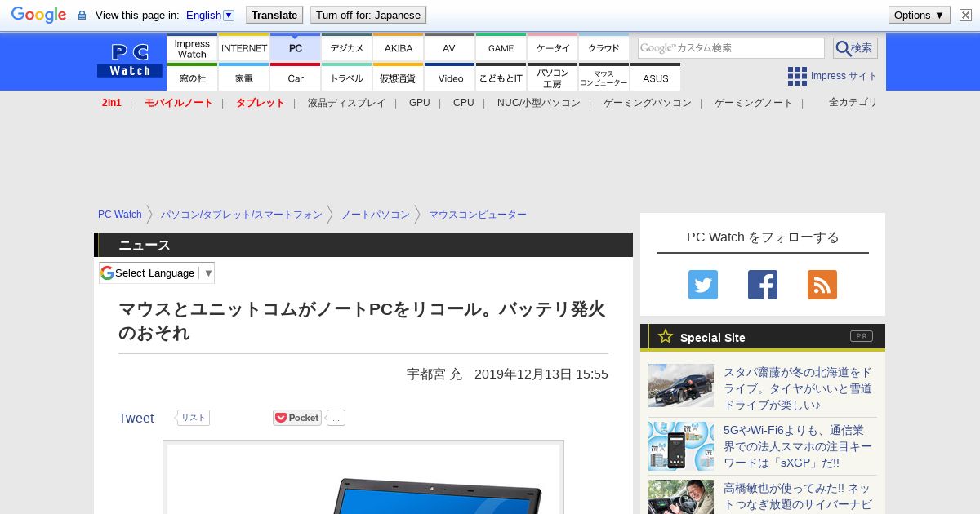Open the Twitter follow icon
The height and width of the screenshot is (514, 980).
pyautogui.click(x=703, y=285)
